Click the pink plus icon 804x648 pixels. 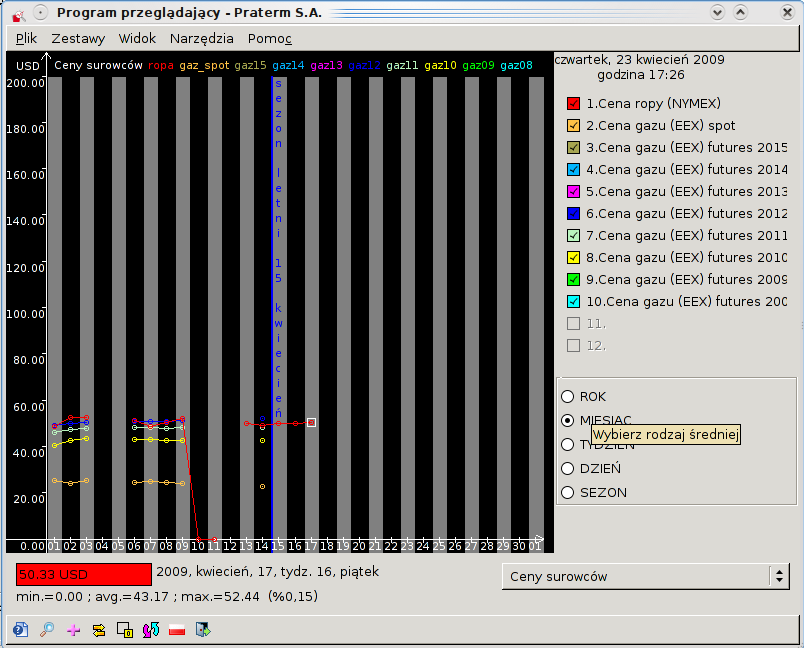tap(73, 630)
